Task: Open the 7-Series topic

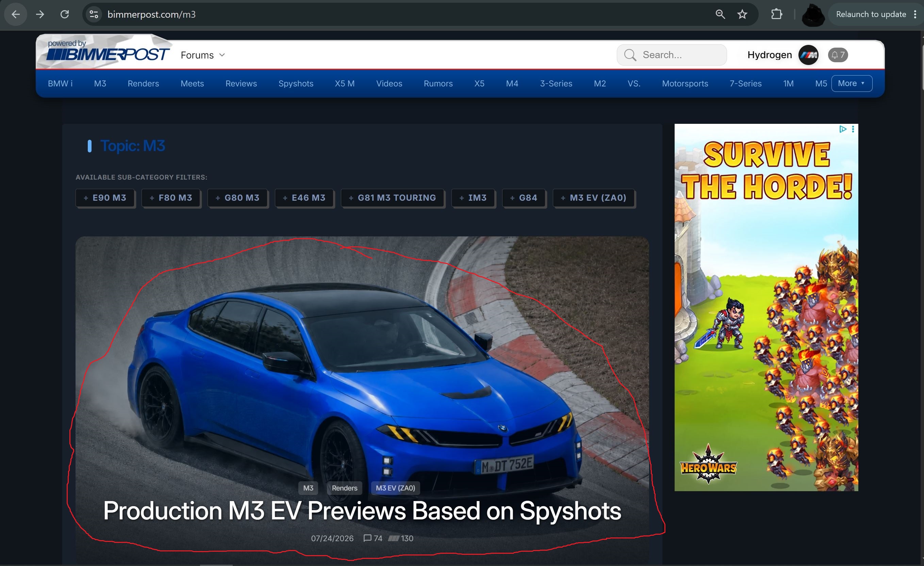Action: pyautogui.click(x=745, y=84)
